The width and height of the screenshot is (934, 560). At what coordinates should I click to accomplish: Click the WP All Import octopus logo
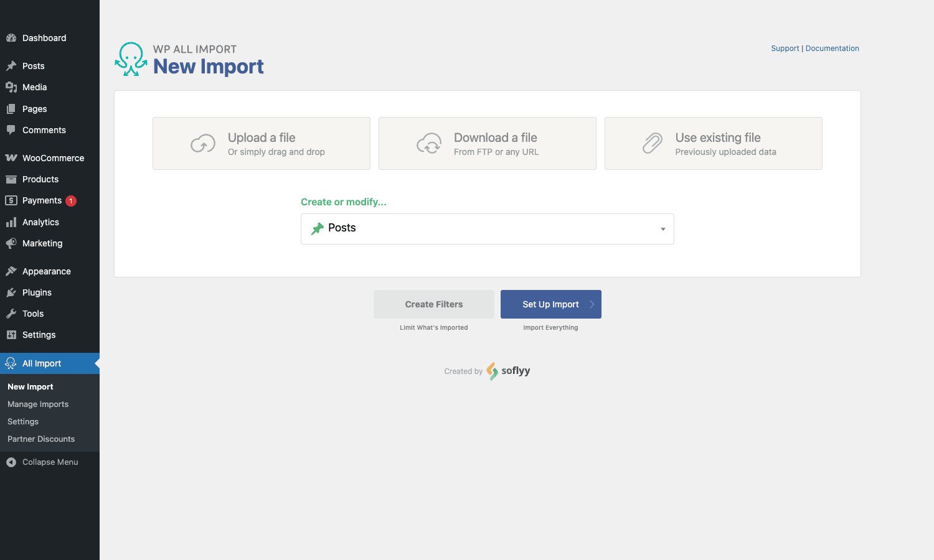click(x=131, y=59)
